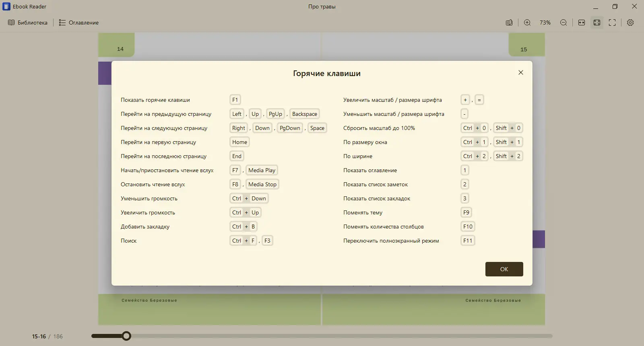Confirm the dialog with OK
Image resolution: width=644 pixels, height=346 pixels.
504,269
